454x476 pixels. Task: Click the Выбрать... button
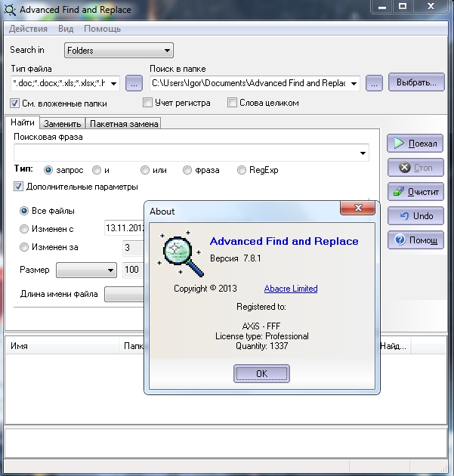pos(416,82)
